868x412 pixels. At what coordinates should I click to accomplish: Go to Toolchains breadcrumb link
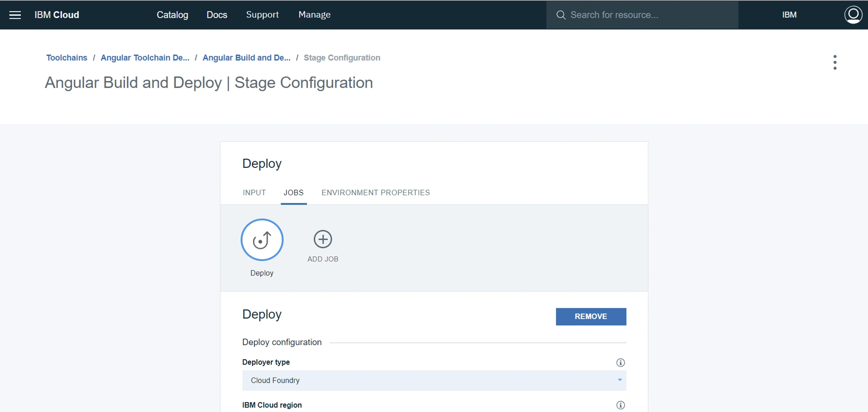pyautogui.click(x=67, y=58)
